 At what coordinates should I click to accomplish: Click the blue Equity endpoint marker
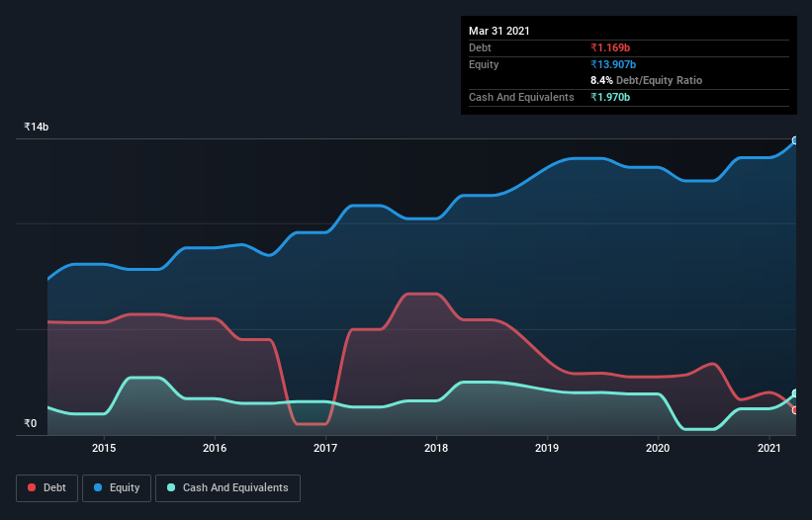click(x=795, y=140)
